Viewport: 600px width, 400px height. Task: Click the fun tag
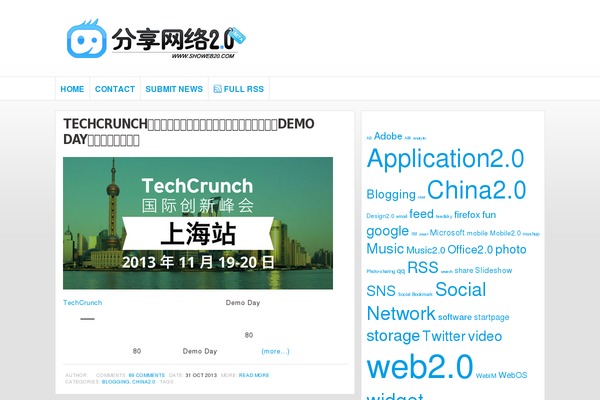489,215
